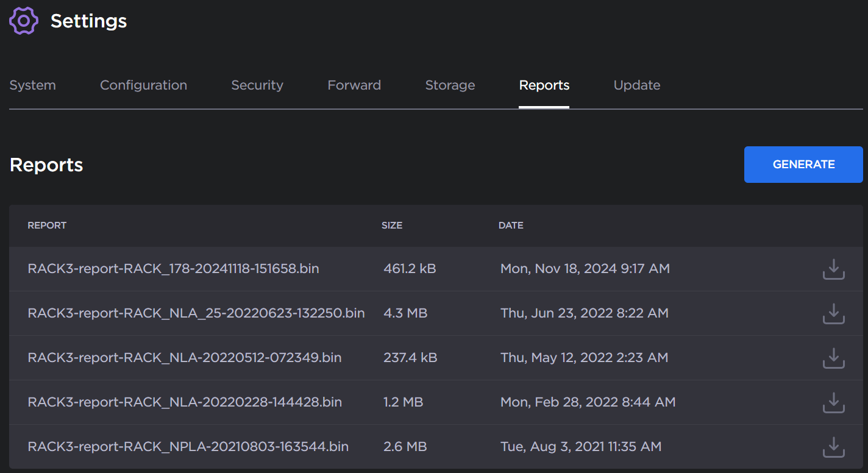Switch to the Security tab
This screenshot has height=473, width=868.
257,85
